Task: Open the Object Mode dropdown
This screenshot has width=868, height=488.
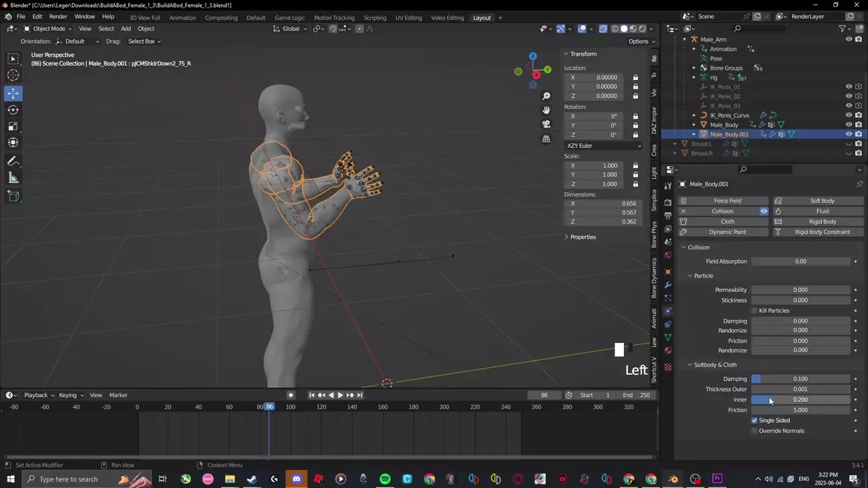Action: click(47, 28)
